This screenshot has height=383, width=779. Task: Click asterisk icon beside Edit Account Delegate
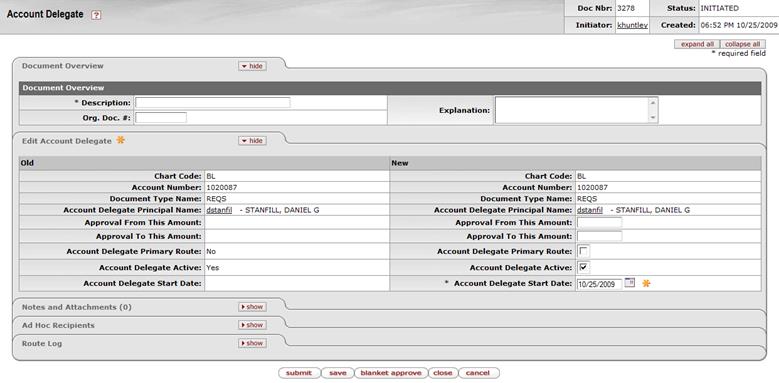point(120,140)
